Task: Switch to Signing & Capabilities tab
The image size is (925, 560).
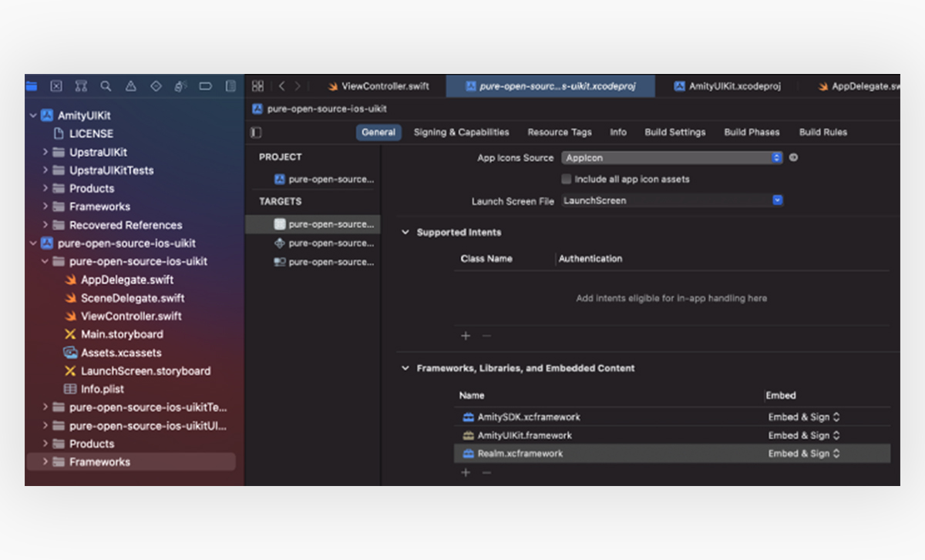Action: pyautogui.click(x=461, y=132)
